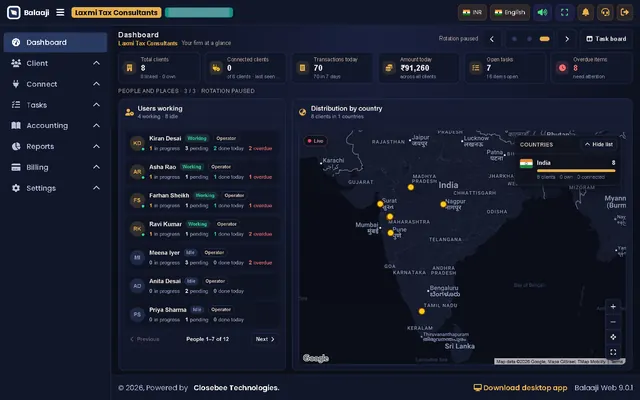Open notifications bell

585,12
